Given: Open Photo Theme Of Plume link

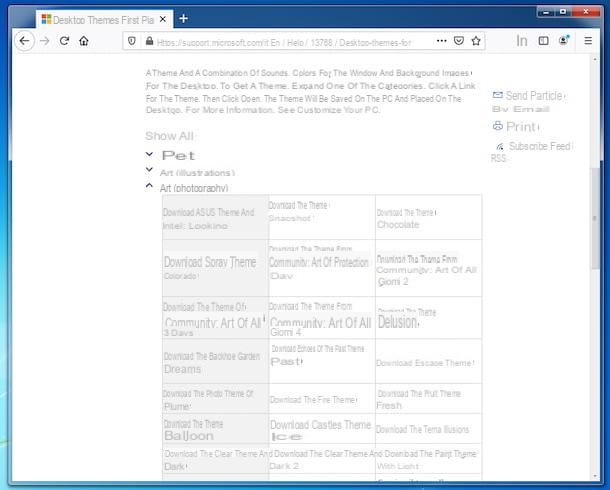Looking at the screenshot, I should pyautogui.click(x=208, y=400).
